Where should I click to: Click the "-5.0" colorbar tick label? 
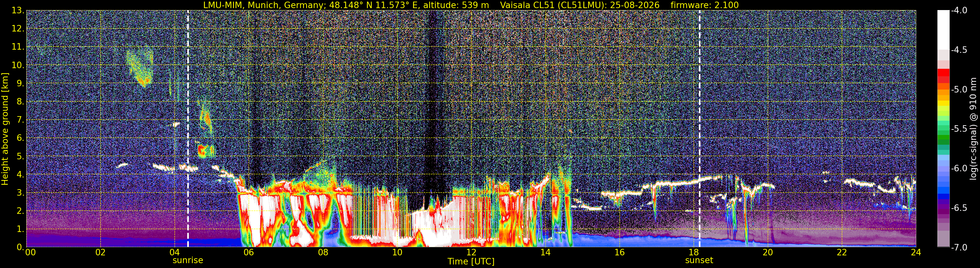click(959, 89)
